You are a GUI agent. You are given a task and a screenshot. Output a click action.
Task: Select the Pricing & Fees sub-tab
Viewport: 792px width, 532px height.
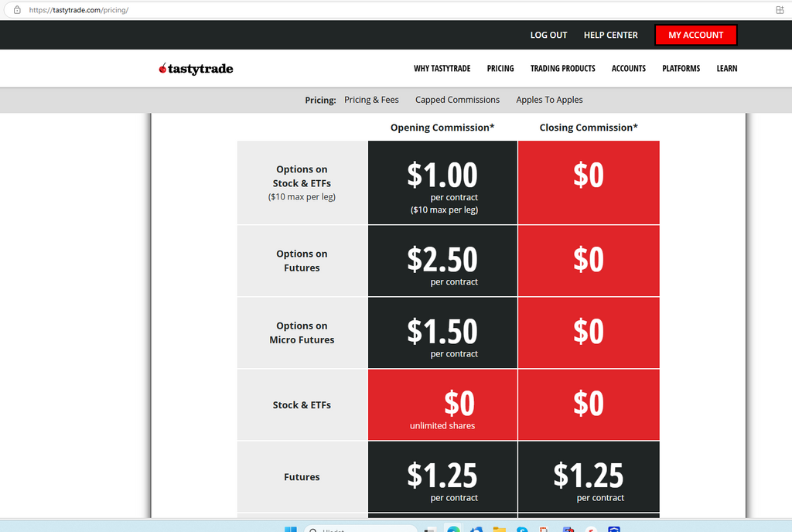pos(371,100)
